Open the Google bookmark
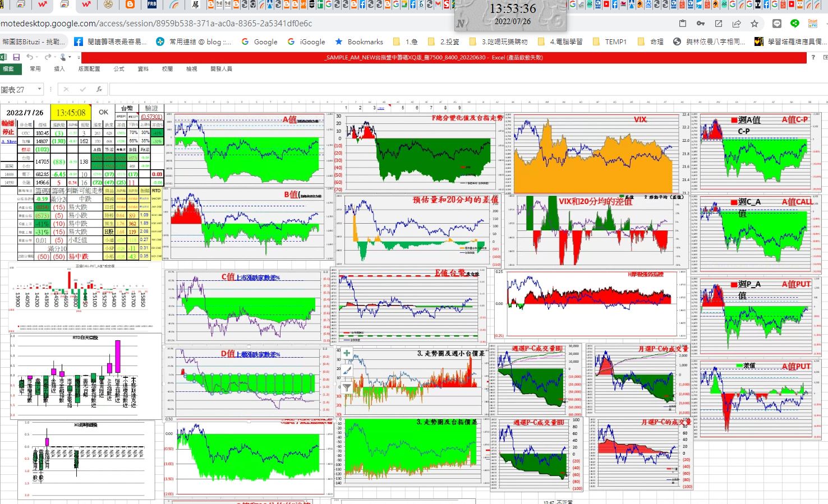The width and height of the screenshot is (828, 504). point(259,41)
